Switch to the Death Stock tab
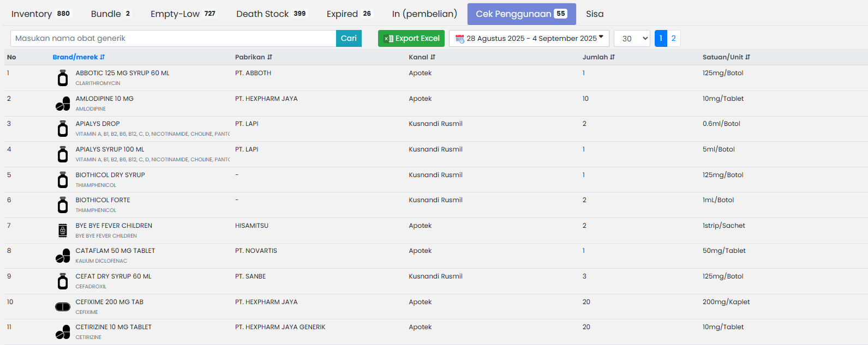Viewport: 868px width, 345px height. tap(271, 14)
